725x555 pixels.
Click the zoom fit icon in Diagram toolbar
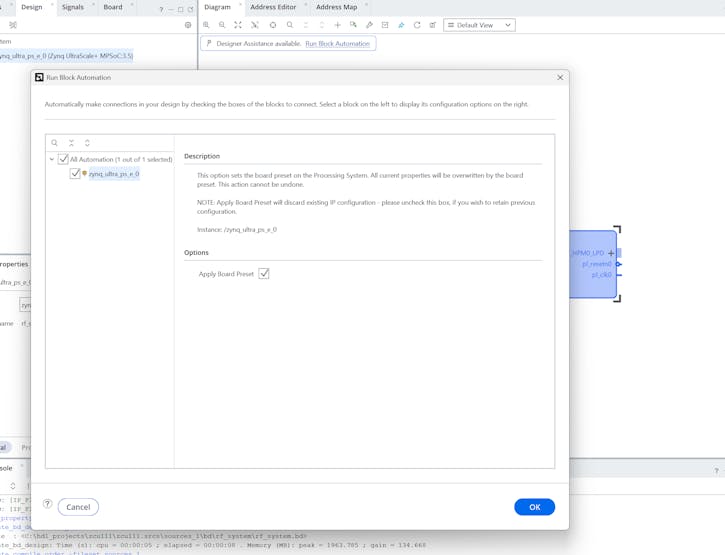coord(238,25)
